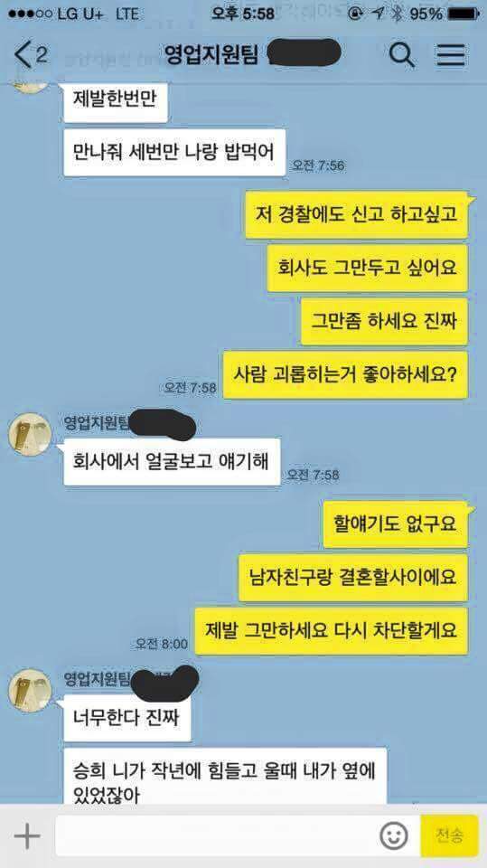Tap the yellow 전송 send button
The height and width of the screenshot is (868, 487).
[x=449, y=835]
